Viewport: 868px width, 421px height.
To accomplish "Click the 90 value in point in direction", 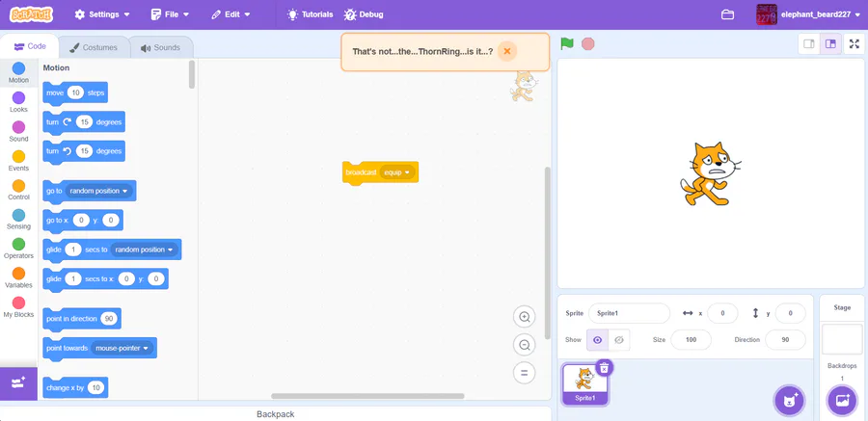I will (x=108, y=319).
